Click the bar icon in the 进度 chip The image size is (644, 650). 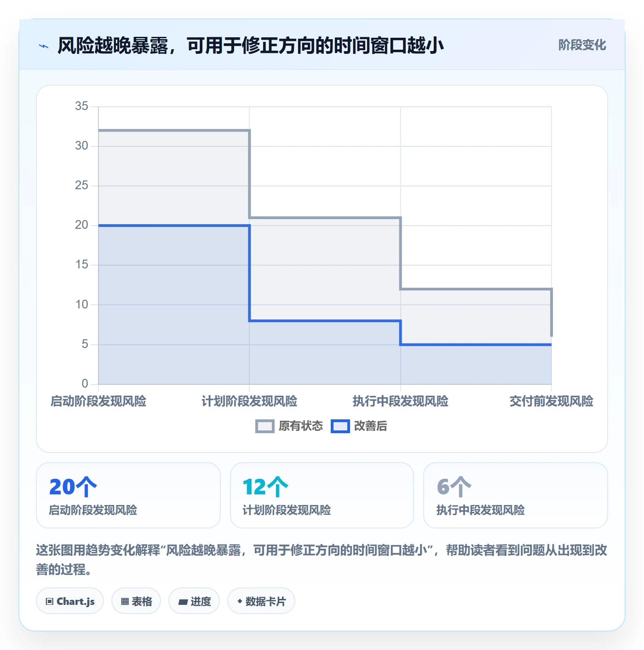tap(183, 602)
